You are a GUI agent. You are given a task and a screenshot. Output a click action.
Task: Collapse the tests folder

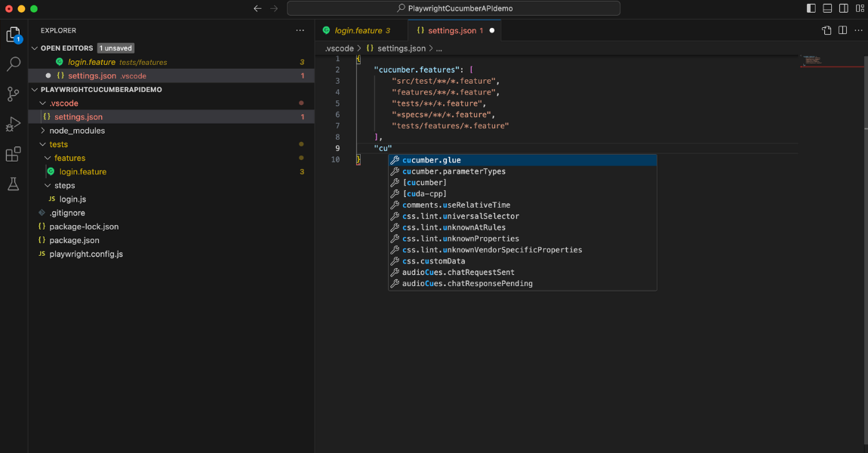coord(58,144)
